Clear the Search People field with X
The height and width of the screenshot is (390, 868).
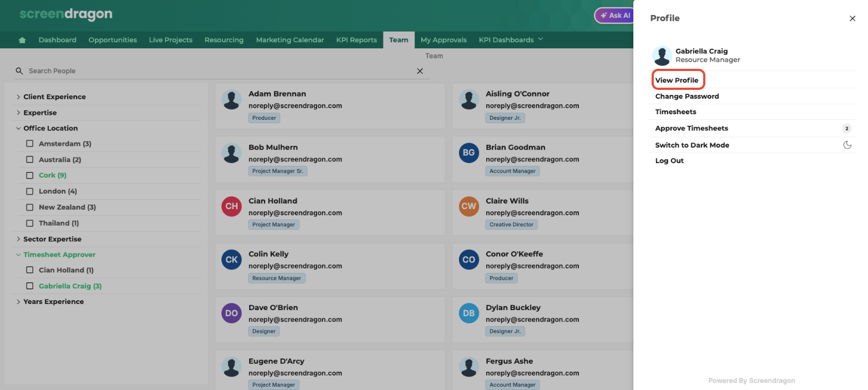pyautogui.click(x=420, y=71)
